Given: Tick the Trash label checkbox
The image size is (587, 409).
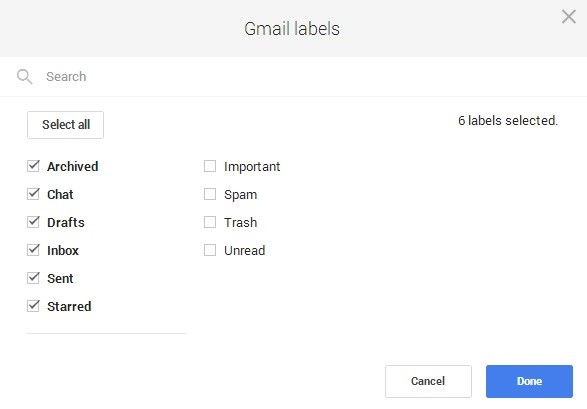Looking at the screenshot, I should [210, 222].
